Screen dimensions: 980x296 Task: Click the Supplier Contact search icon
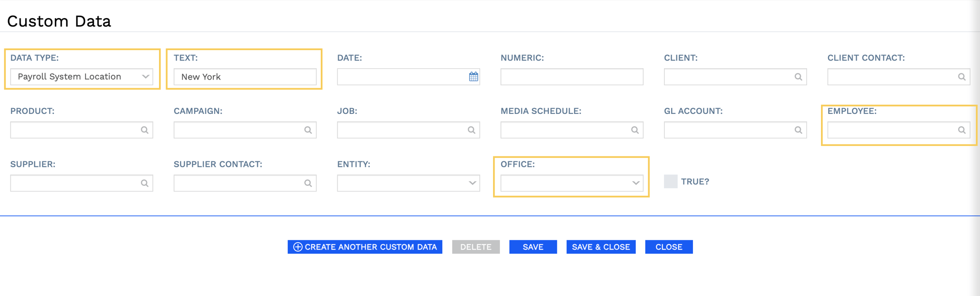pos(308,183)
